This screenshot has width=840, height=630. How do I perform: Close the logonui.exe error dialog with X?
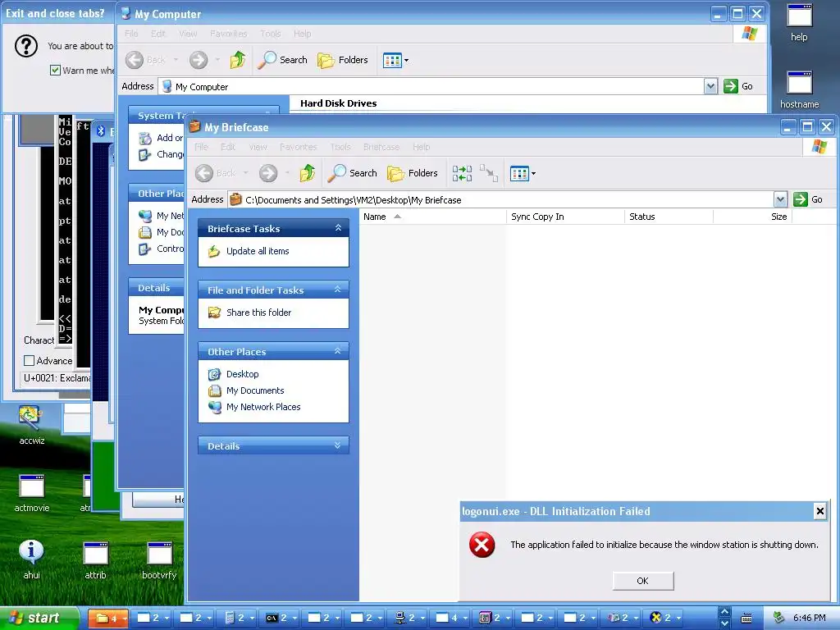click(819, 511)
